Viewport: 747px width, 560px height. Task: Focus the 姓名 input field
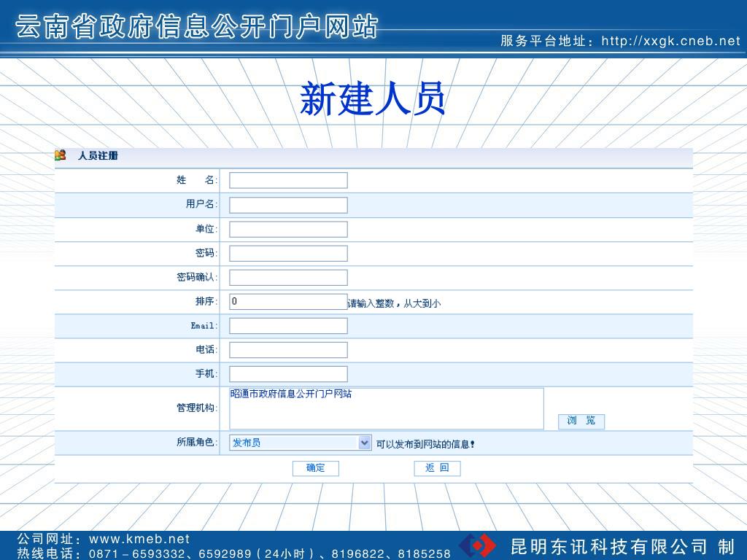288,181
